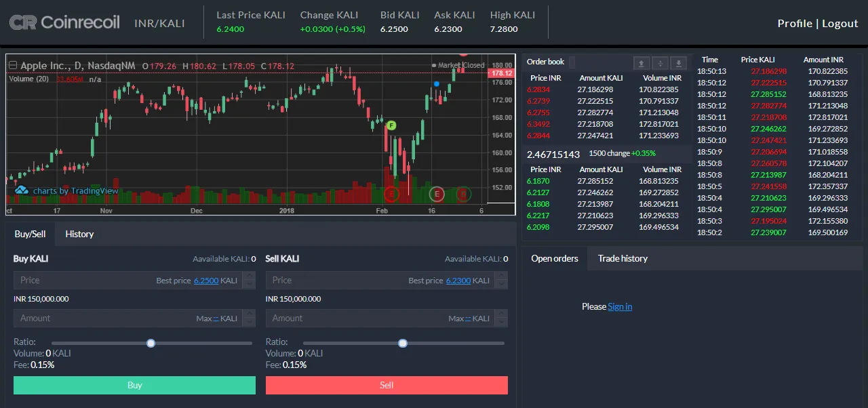
Task: Increase the Sell price with the up stepper
Action: (x=501, y=276)
